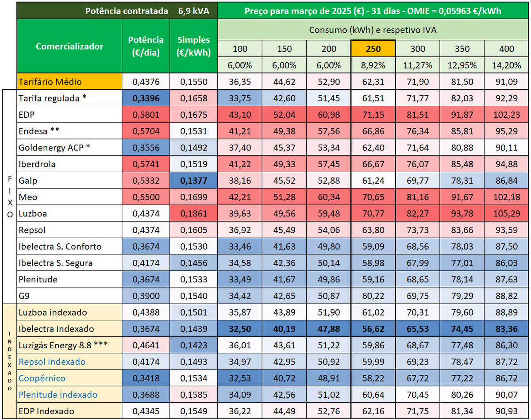
Task: Select the 62,31 cell in Tarifário Médio row
Action: [373, 81]
